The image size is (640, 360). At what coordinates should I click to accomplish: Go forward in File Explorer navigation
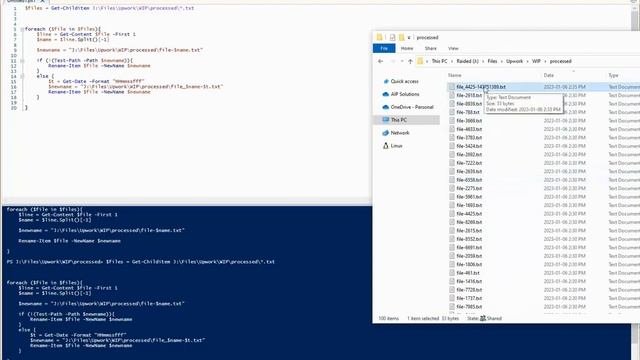click(393, 61)
